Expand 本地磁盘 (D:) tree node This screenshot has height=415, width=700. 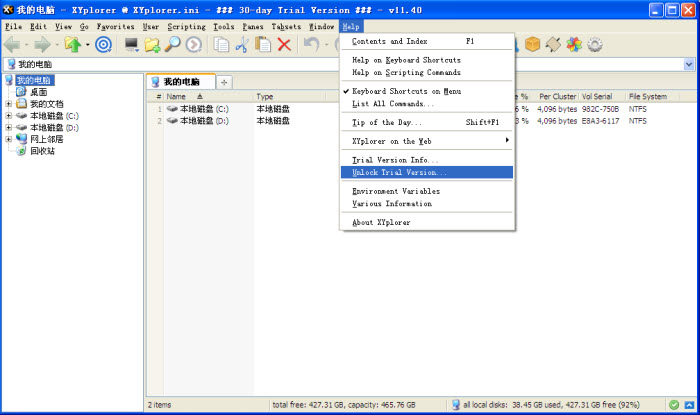pyautogui.click(x=8, y=128)
